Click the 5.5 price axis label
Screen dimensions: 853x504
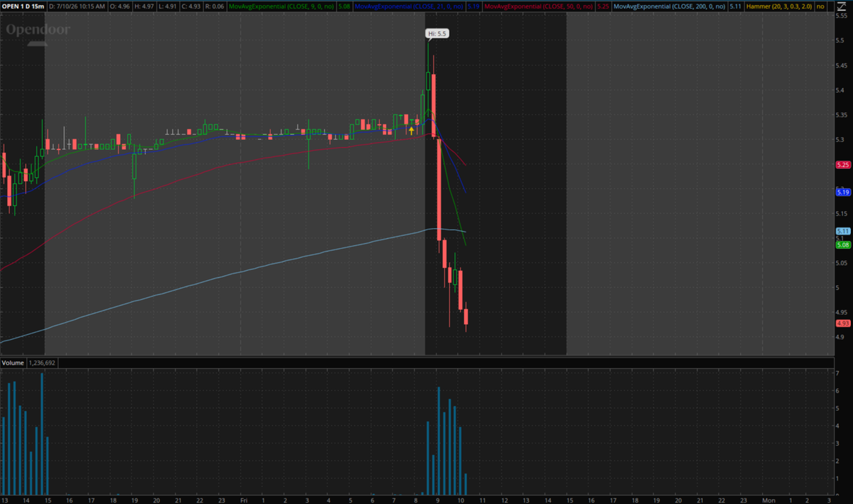tap(840, 41)
